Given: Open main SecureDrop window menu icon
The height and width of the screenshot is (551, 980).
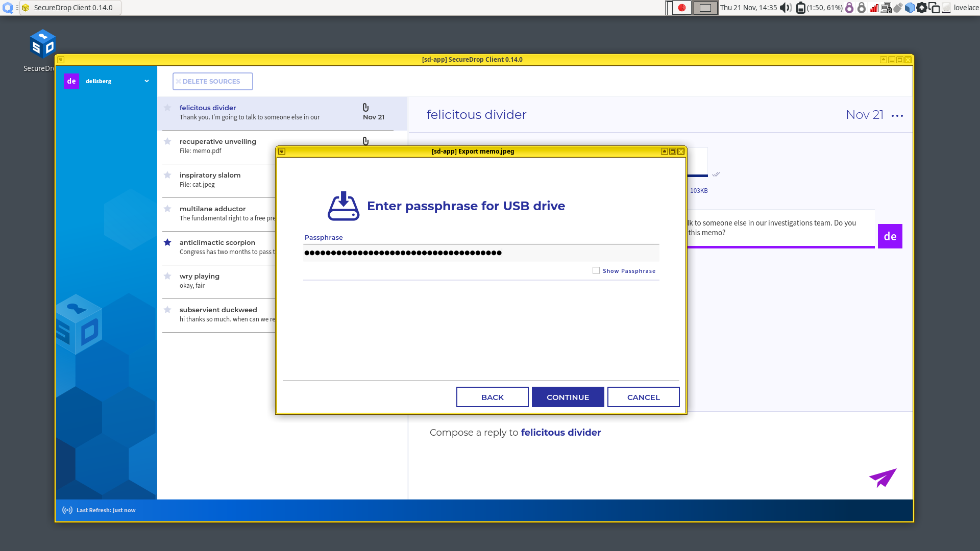Looking at the screenshot, I should (x=61, y=60).
